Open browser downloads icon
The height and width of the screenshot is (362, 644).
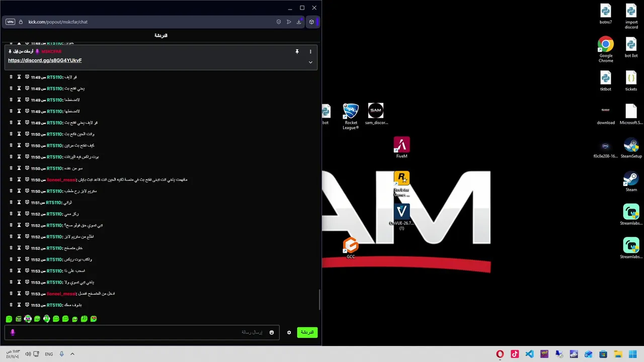tap(299, 22)
